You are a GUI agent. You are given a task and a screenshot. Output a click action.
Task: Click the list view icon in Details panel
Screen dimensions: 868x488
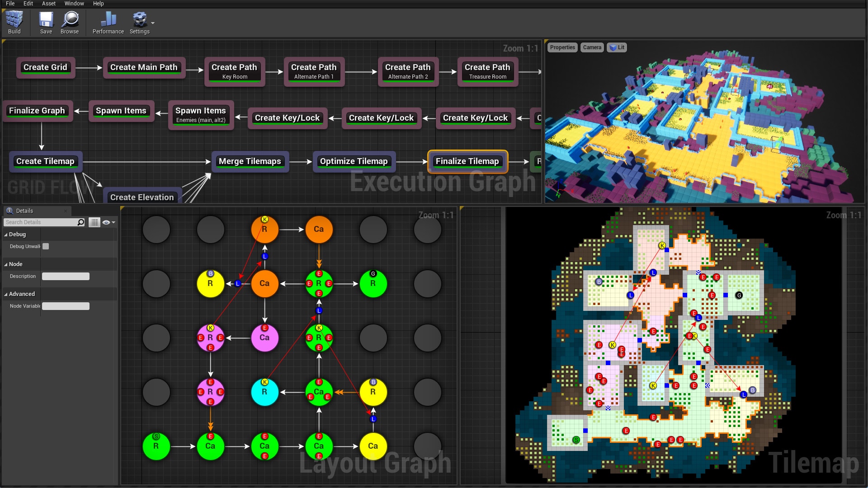coord(94,222)
